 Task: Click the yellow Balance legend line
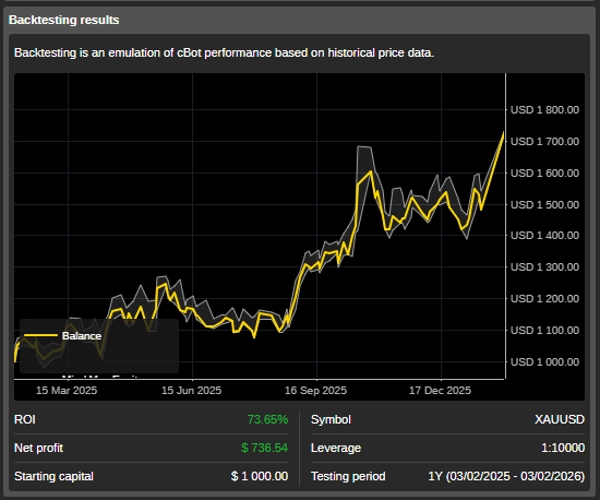(41, 336)
